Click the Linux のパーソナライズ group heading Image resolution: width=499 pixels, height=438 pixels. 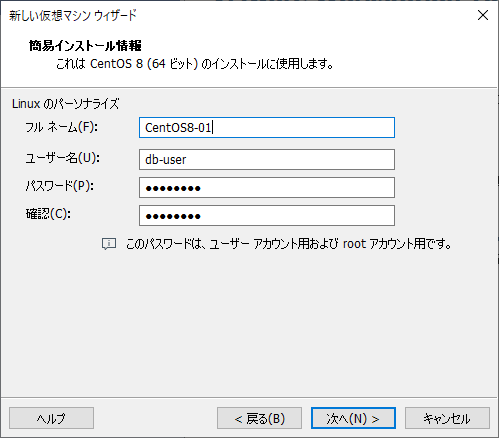65,104
